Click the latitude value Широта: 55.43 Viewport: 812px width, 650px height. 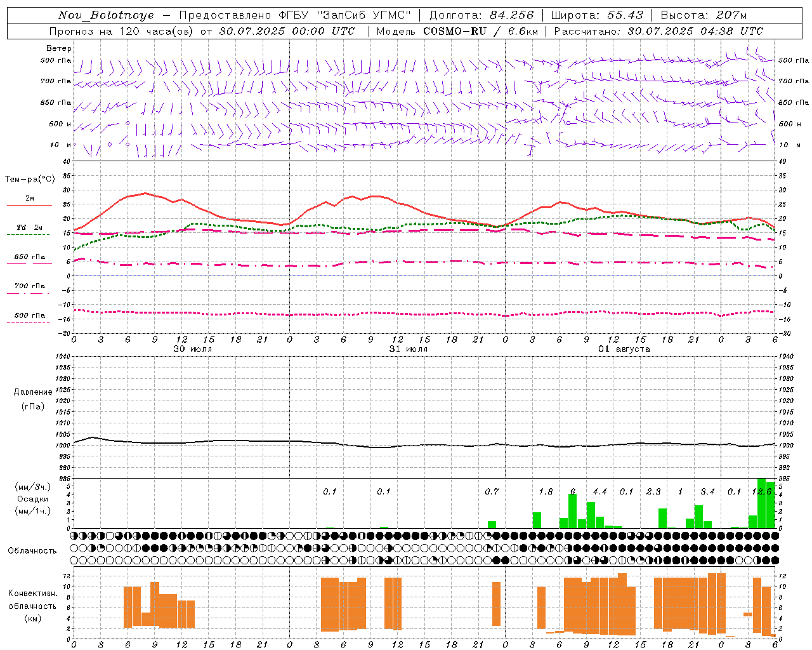(x=597, y=15)
